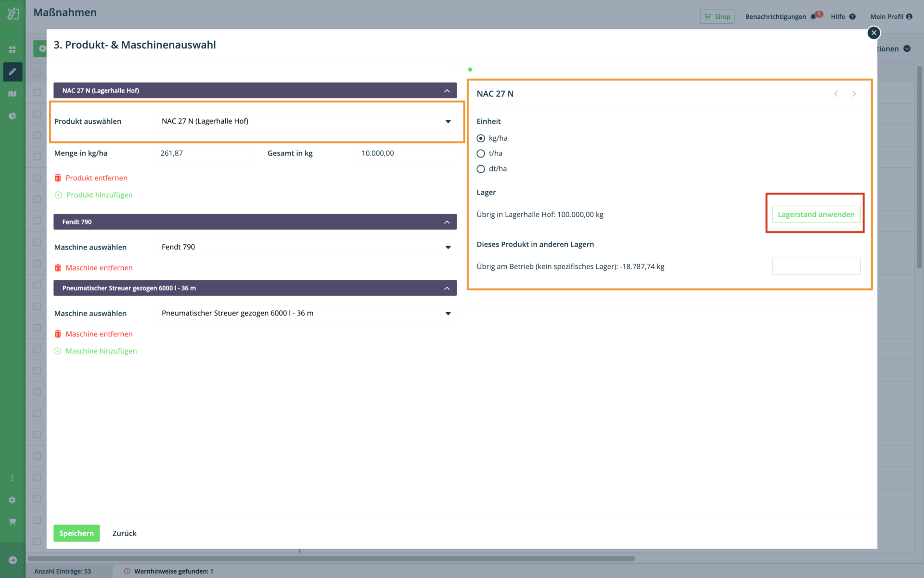924x578 pixels.
Task: Click Maschine entfernen under Pneumatischer Streuer
Action: click(99, 334)
